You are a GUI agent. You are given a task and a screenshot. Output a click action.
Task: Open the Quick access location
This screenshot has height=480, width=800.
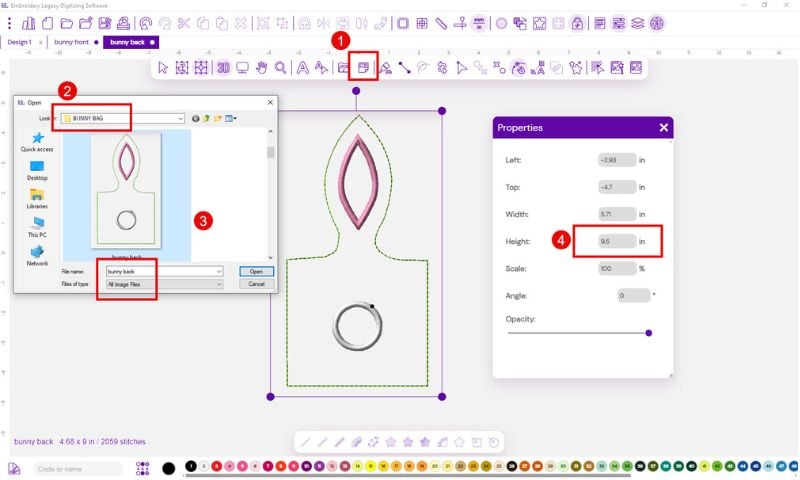37,142
